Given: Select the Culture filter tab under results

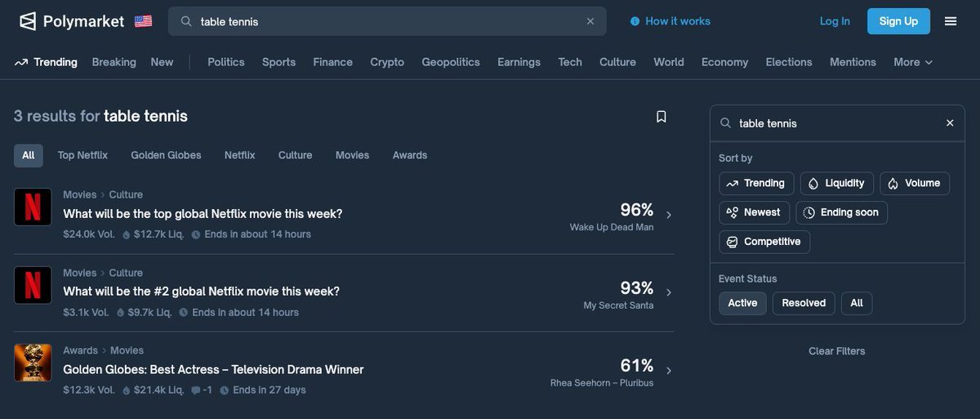Looking at the screenshot, I should point(295,155).
